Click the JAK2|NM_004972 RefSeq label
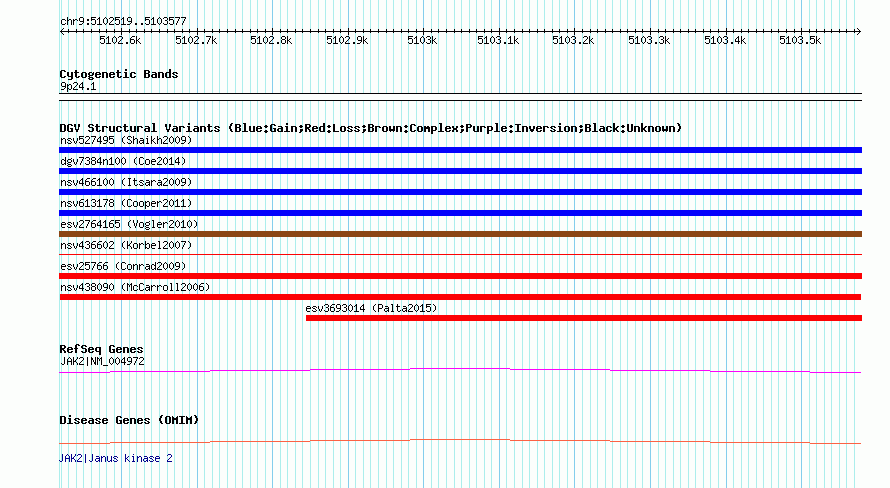Screen dimensions: 890x488 (x=102, y=361)
